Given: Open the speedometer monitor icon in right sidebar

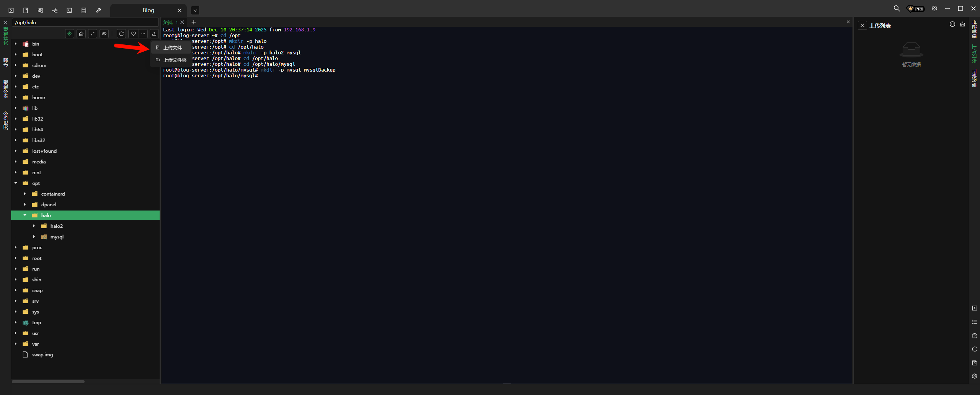Looking at the screenshot, I should 975,336.
